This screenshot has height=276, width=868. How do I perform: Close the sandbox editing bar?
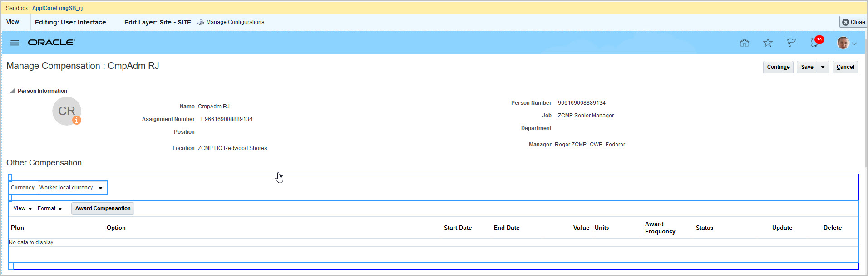pos(853,22)
